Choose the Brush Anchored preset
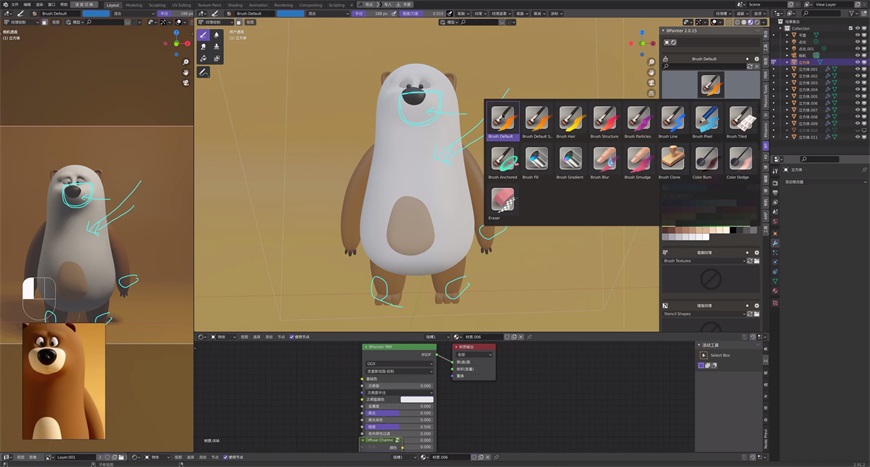Image resolution: width=870 pixels, height=467 pixels. (x=503, y=161)
